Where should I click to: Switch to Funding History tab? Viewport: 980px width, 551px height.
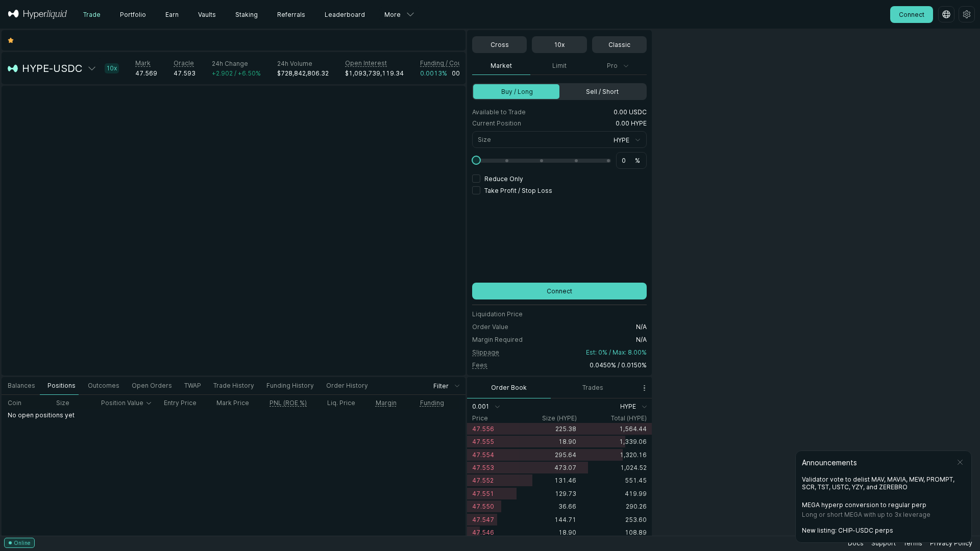pyautogui.click(x=290, y=386)
